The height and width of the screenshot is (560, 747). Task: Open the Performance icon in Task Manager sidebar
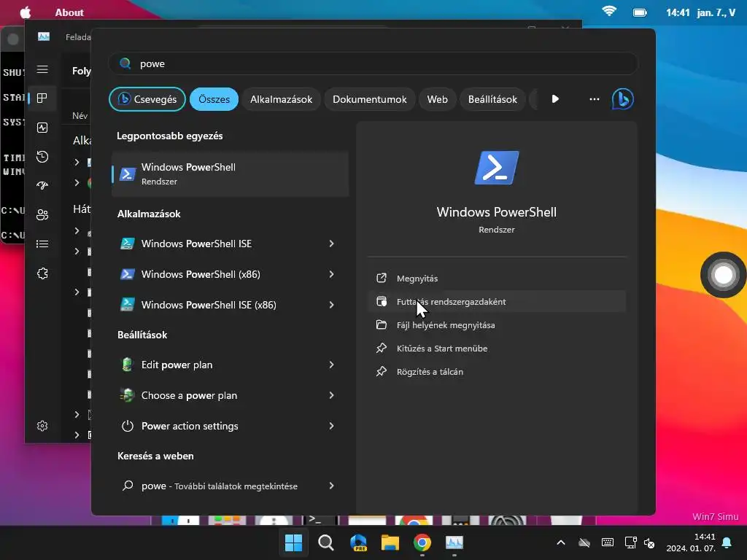(42, 128)
